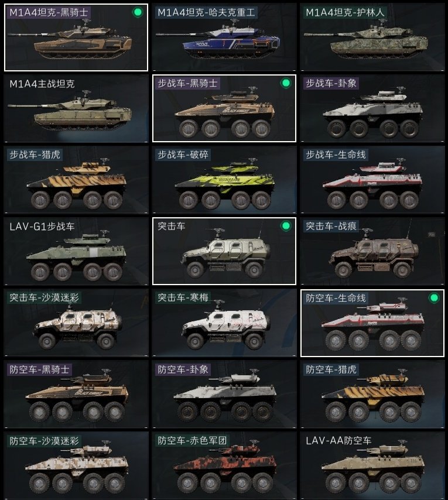The image size is (448, 500).
Task: Select the M1A4坦克-哈夫克重工 tank skin
Action: coord(224,37)
